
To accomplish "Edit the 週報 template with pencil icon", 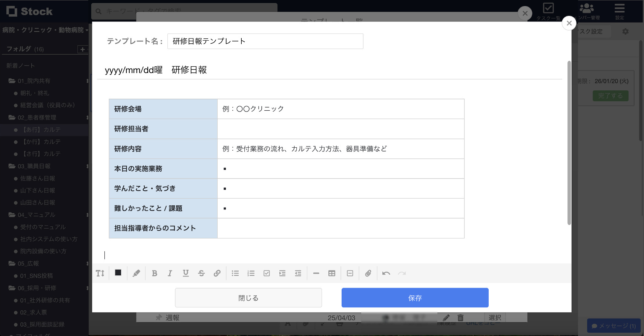I will 446,318.
